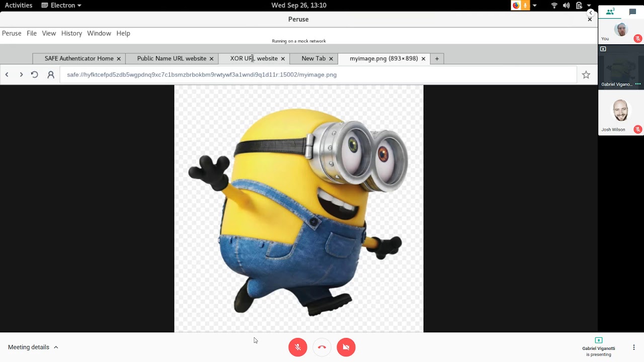The image size is (644, 362).
Task: Click Josh Wilson's muted mic icon
Action: coord(638,129)
